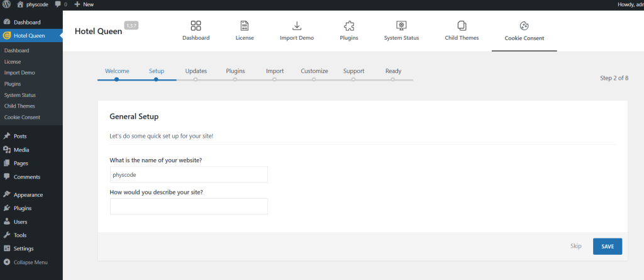
Task: Open the physcode site home icon
Action: 20,4
